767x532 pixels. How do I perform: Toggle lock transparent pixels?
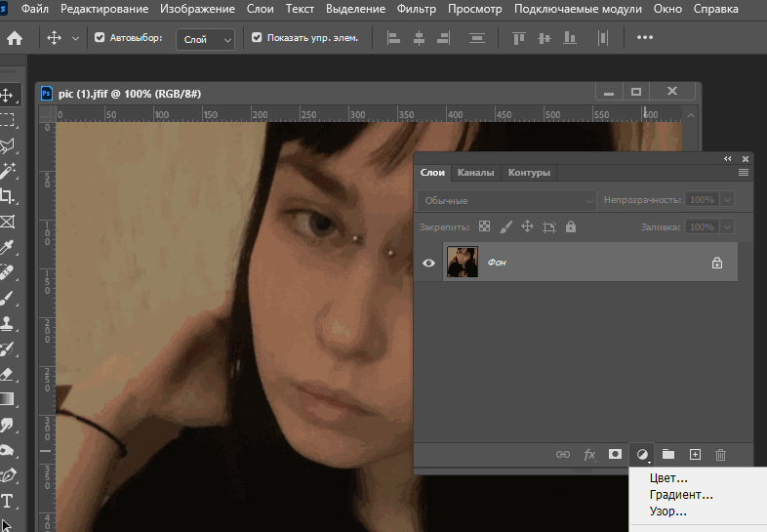click(484, 226)
